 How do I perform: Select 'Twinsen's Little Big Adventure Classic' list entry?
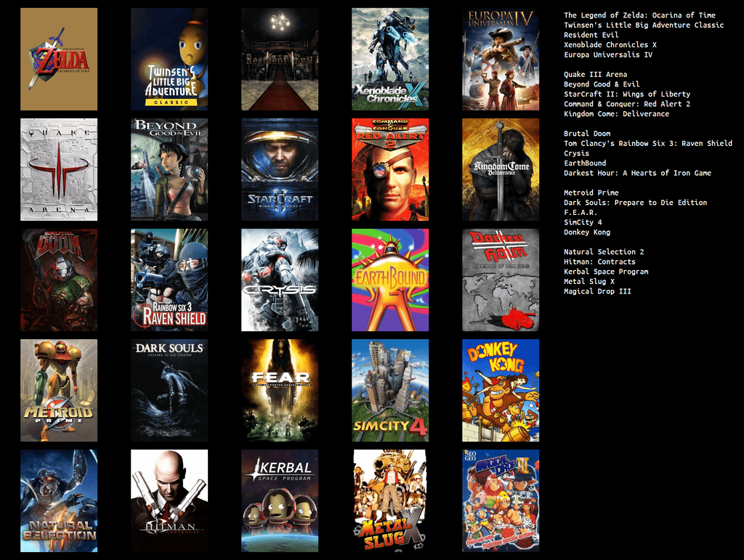(x=644, y=25)
